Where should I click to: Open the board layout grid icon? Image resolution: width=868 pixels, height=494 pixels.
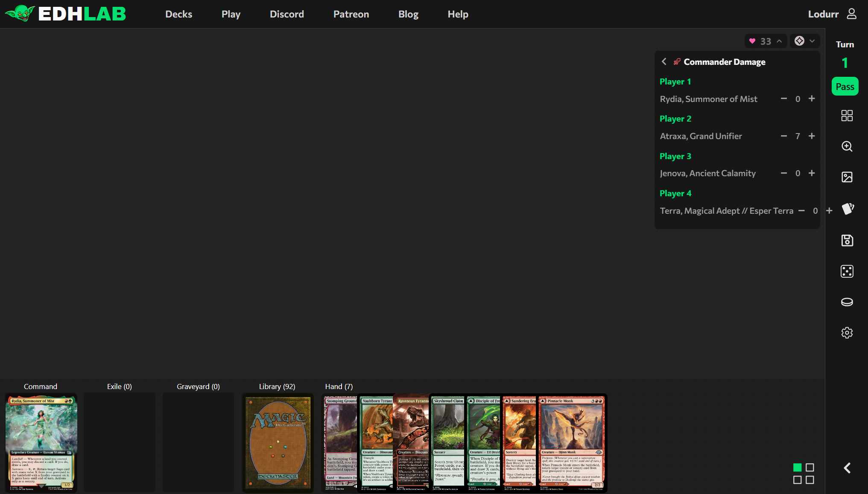coord(847,115)
